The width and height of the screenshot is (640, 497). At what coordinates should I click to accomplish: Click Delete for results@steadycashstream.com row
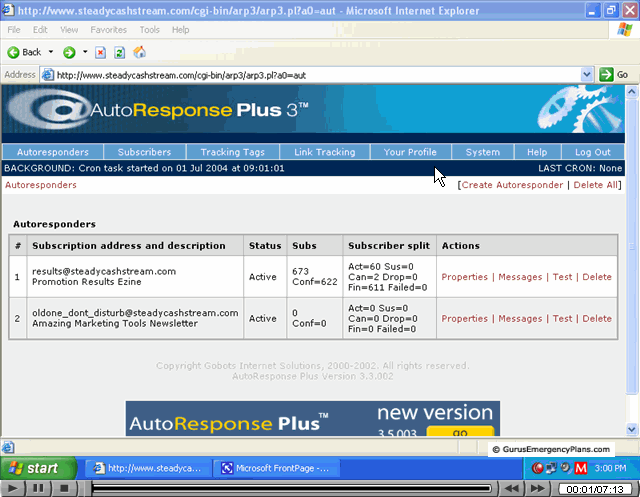click(x=597, y=277)
